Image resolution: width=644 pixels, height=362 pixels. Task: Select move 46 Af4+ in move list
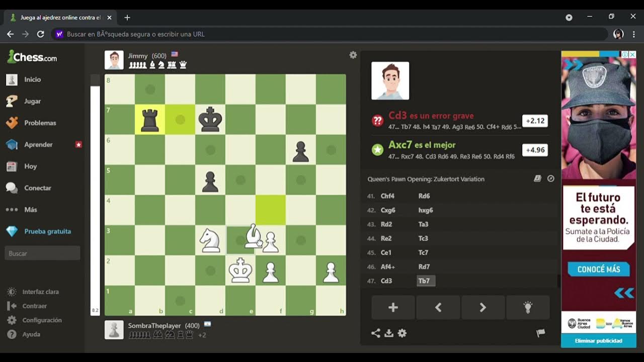click(x=388, y=267)
